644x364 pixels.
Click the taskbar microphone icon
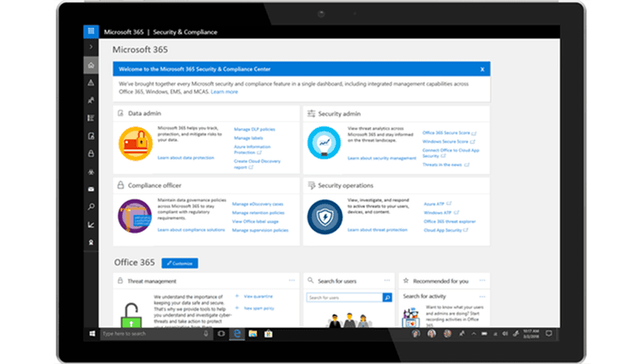206,334
